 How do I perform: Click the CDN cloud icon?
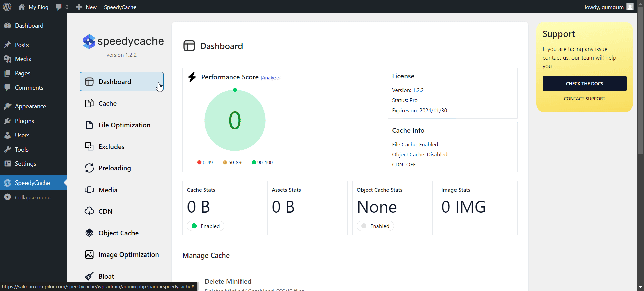tap(89, 211)
